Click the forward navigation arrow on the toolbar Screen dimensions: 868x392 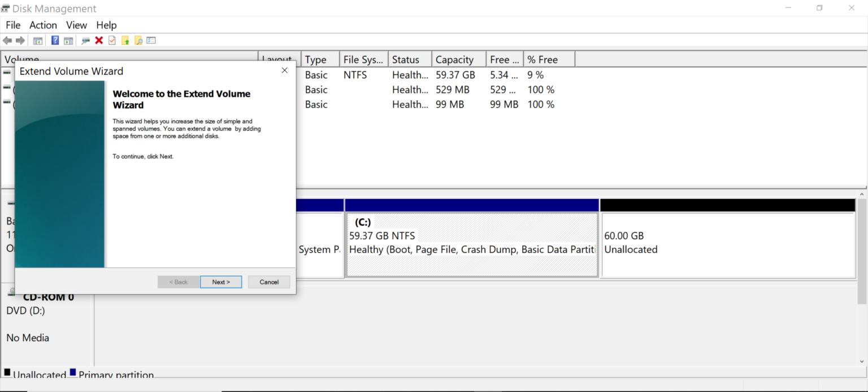click(21, 40)
